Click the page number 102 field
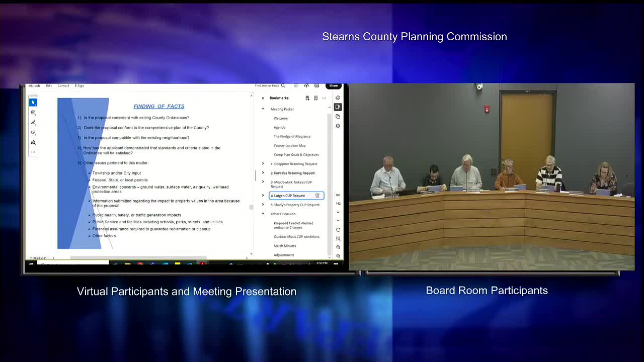 tap(338, 195)
